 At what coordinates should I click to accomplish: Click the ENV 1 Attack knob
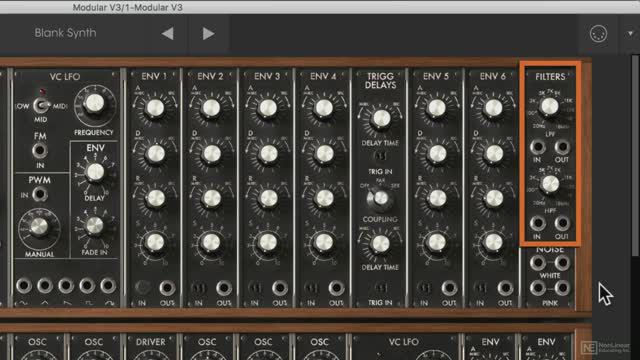(155, 108)
